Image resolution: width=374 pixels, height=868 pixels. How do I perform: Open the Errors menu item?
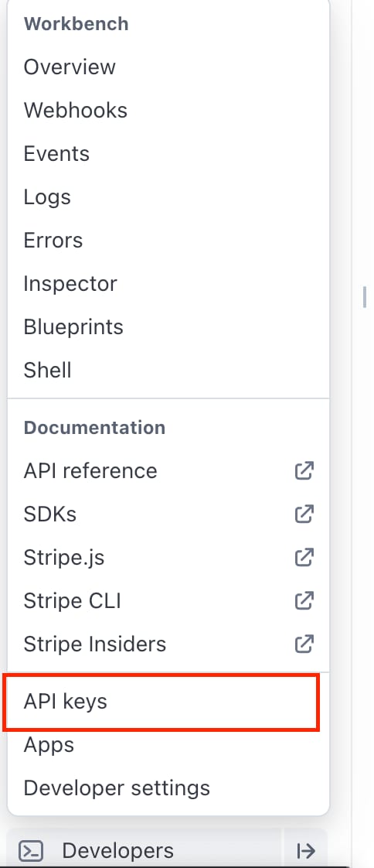pos(168,240)
